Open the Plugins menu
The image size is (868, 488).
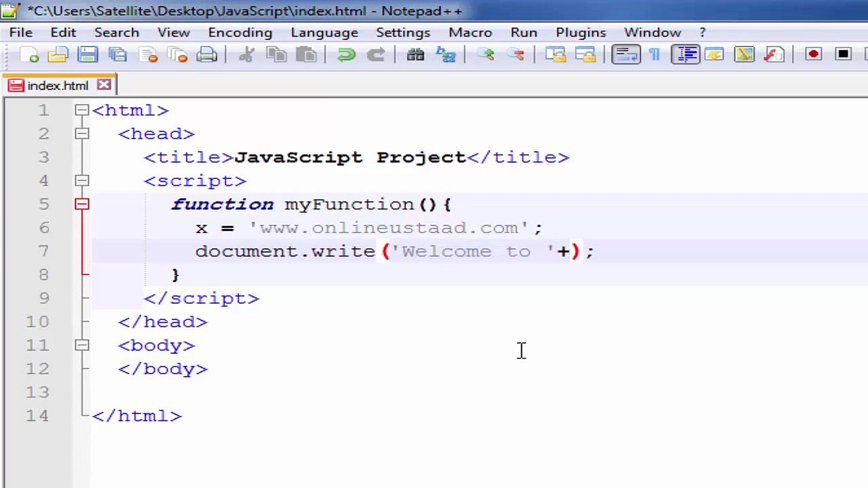581,33
